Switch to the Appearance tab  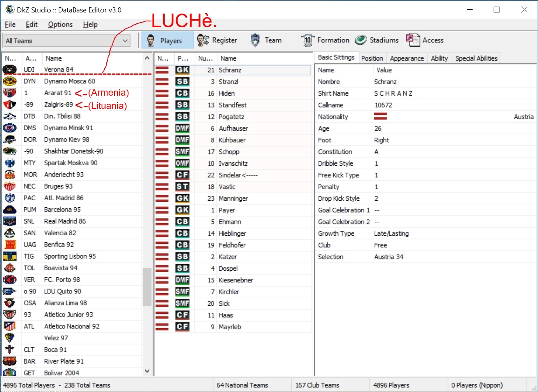pos(407,58)
